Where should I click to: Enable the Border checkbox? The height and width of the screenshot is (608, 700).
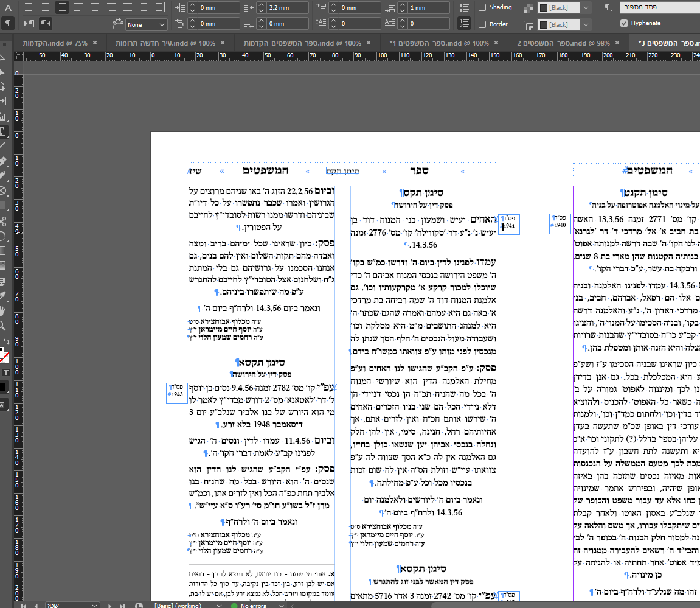482,24
